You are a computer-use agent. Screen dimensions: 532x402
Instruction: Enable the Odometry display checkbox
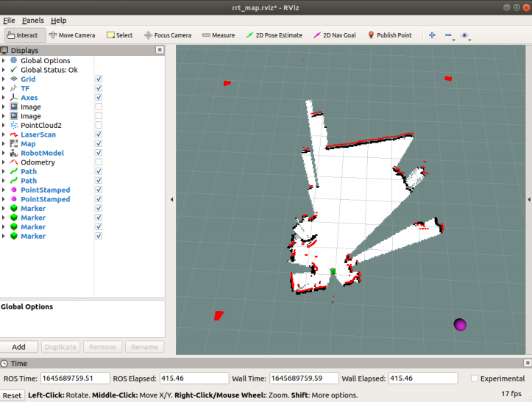[99, 162]
